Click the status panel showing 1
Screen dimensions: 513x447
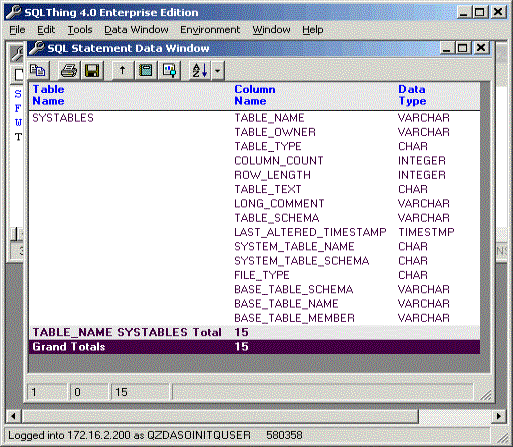(x=47, y=392)
